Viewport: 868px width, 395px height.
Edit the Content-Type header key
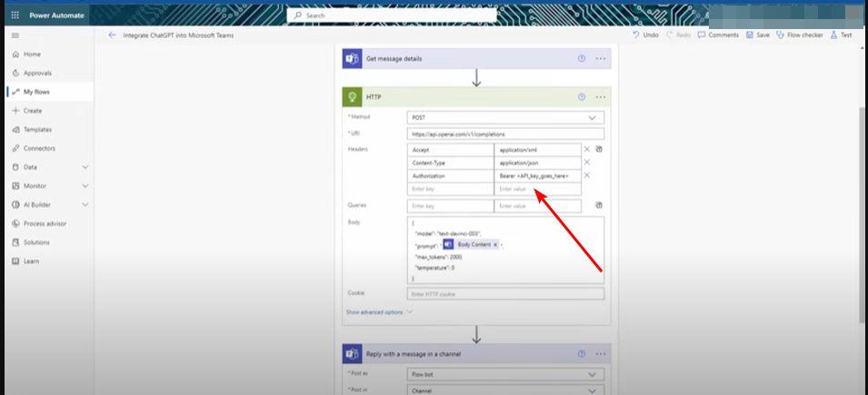(x=450, y=163)
